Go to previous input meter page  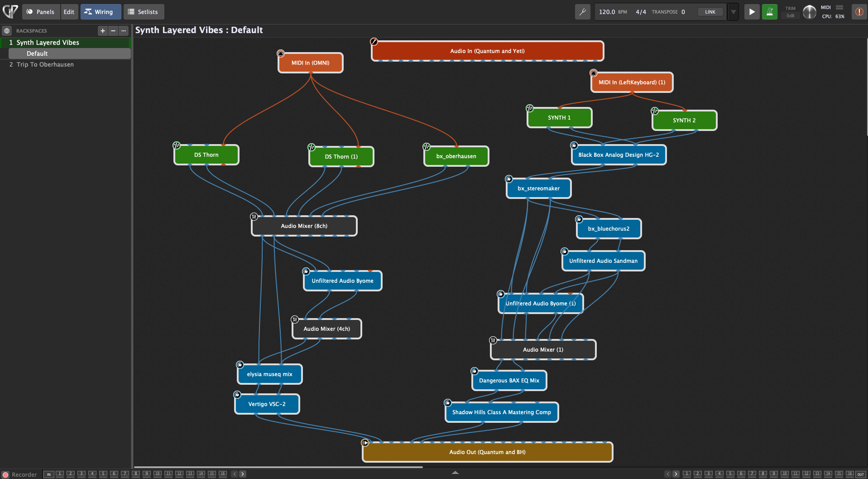tap(235, 474)
